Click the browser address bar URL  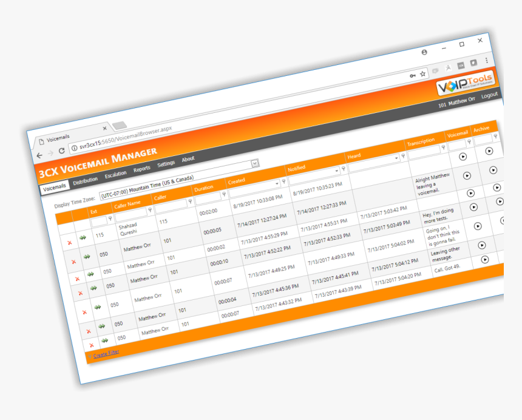126,137
